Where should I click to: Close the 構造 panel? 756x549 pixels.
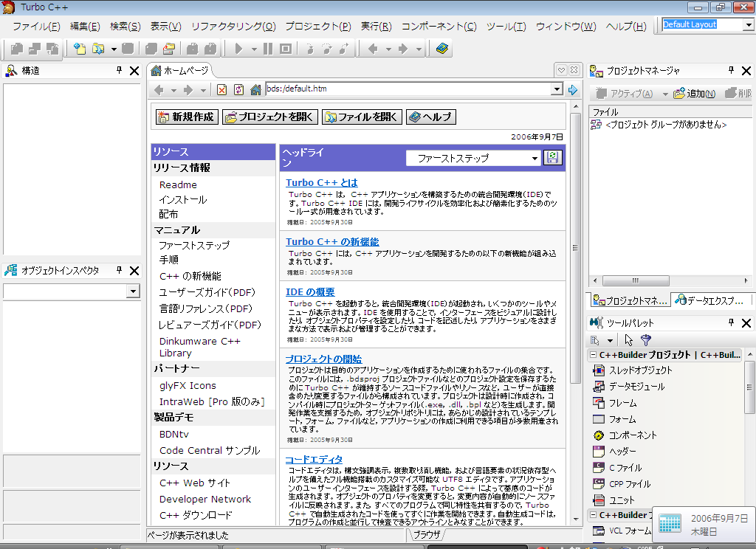pyautogui.click(x=134, y=71)
